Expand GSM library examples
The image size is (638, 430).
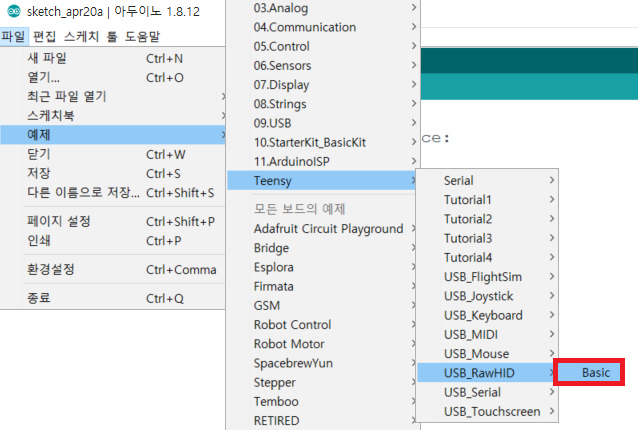tap(323, 305)
